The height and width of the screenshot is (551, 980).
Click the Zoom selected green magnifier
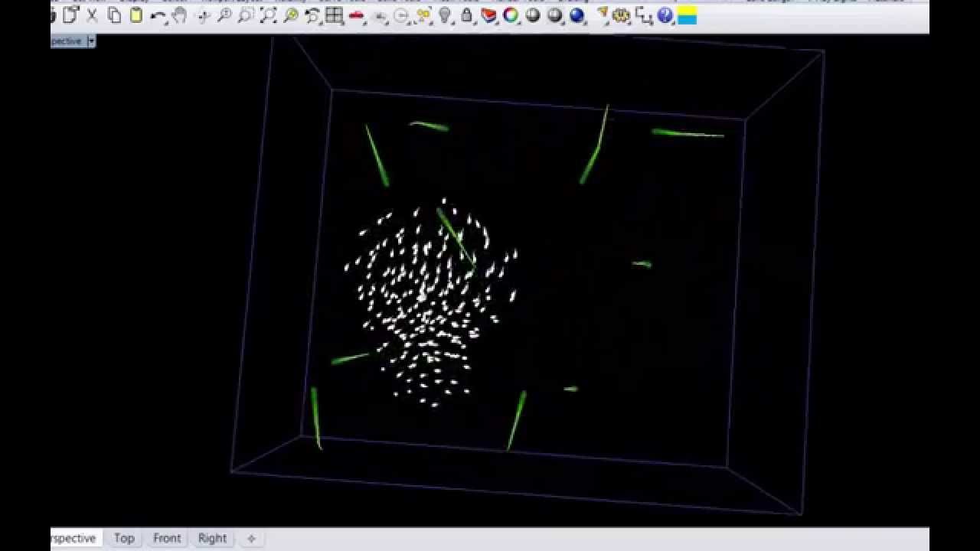pyautogui.click(x=291, y=15)
